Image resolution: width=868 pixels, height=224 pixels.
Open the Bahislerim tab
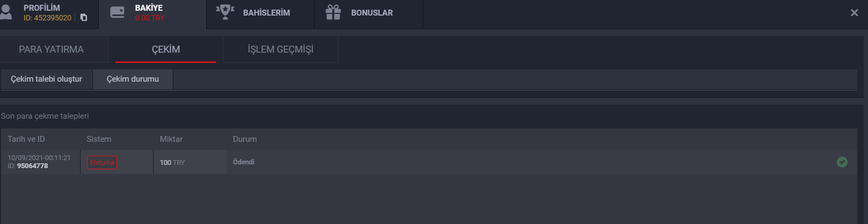(x=260, y=13)
